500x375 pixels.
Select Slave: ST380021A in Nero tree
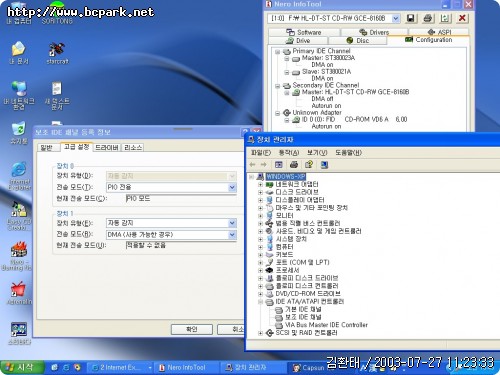point(326,72)
